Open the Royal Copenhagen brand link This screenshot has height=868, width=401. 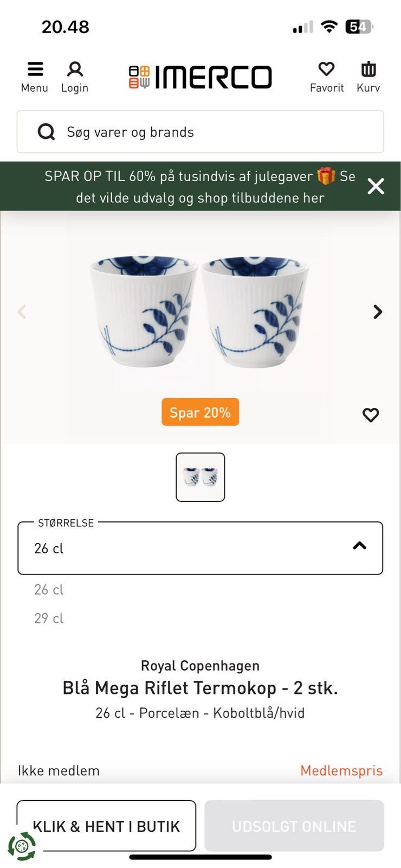tap(200, 666)
